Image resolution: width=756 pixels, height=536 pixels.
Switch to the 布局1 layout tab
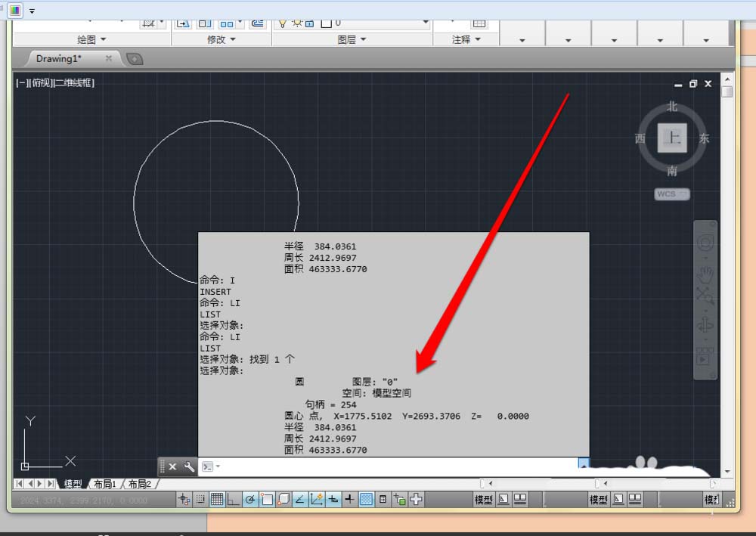pyautogui.click(x=104, y=484)
